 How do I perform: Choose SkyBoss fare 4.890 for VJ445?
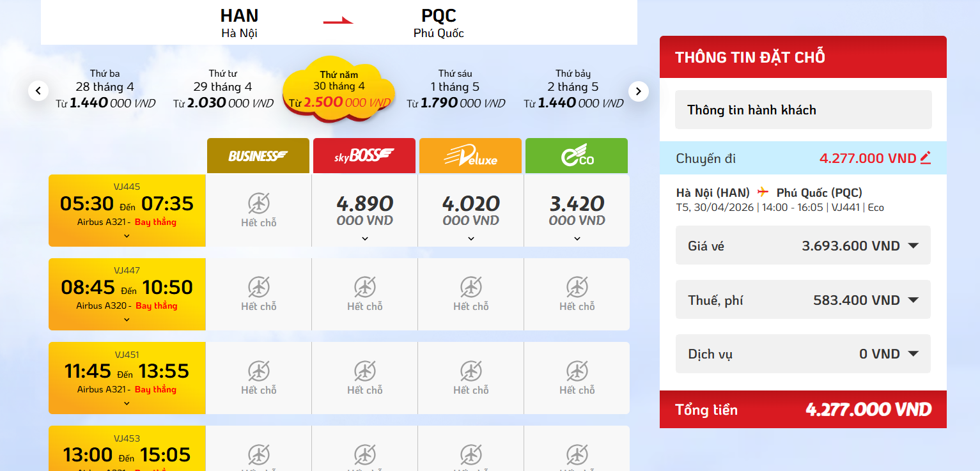(x=365, y=210)
